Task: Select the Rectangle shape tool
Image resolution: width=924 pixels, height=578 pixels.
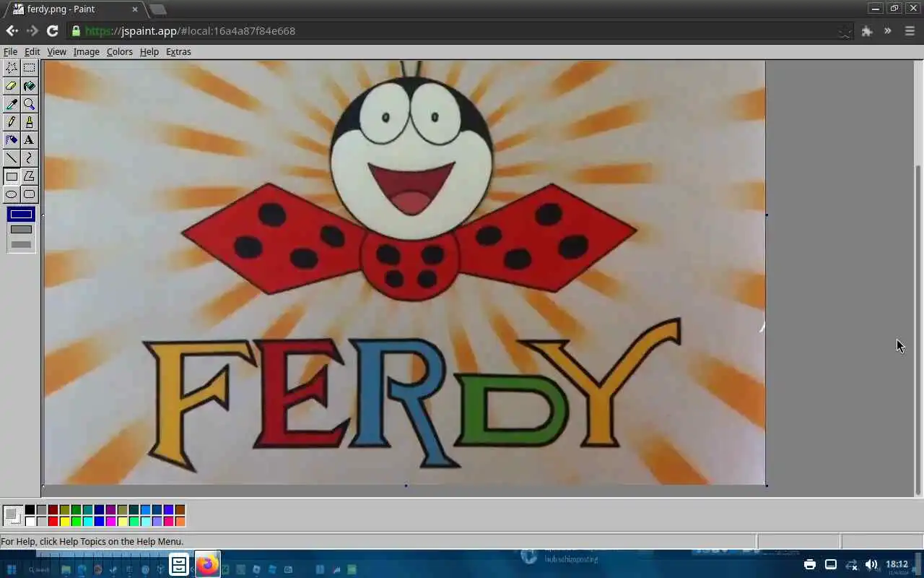Action: click(12, 176)
